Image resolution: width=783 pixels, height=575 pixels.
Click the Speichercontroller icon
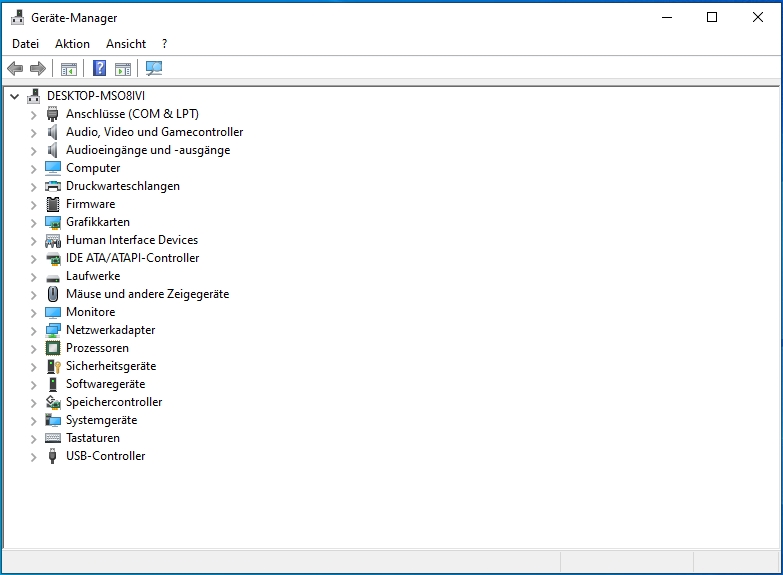coord(53,402)
